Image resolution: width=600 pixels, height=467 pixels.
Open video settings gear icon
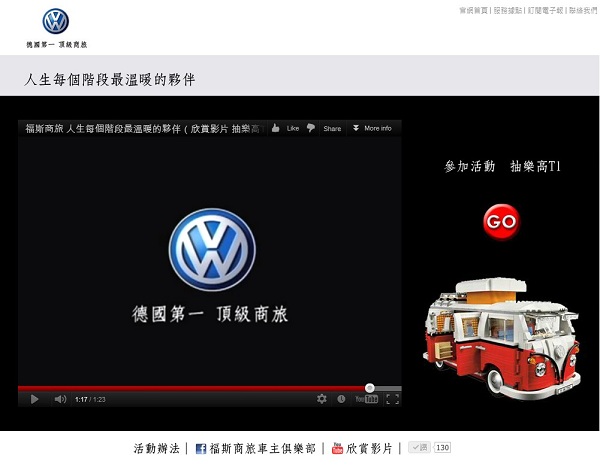click(322, 399)
